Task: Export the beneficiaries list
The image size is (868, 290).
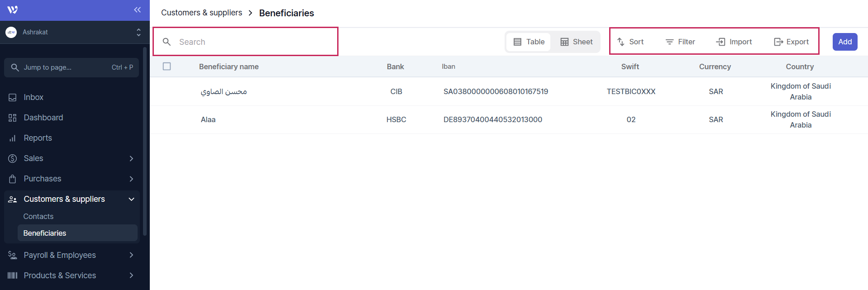Action: pos(791,42)
